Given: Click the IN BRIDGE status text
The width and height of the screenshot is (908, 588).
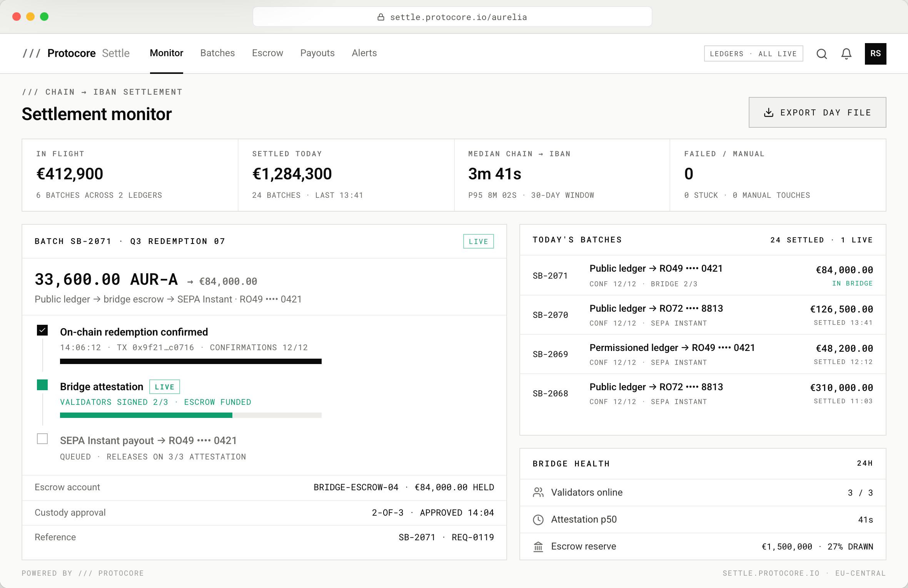Looking at the screenshot, I should pyautogui.click(x=852, y=283).
